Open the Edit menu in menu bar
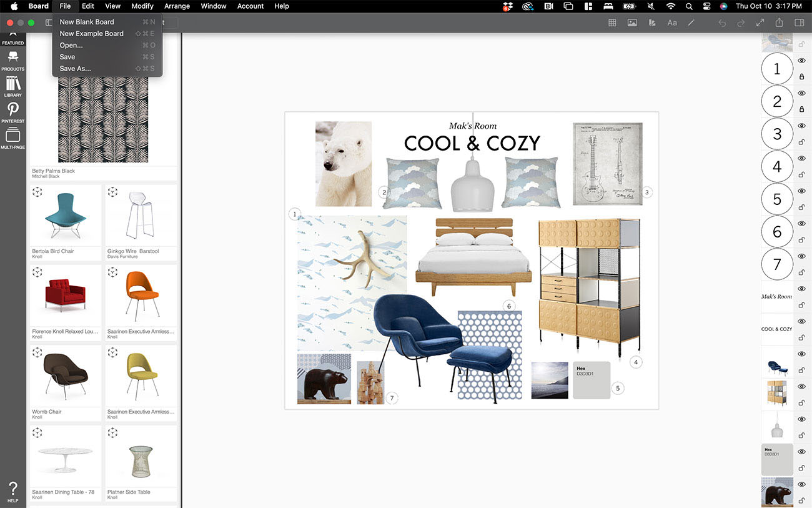This screenshot has width=812, height=508. tap(88, 6)
